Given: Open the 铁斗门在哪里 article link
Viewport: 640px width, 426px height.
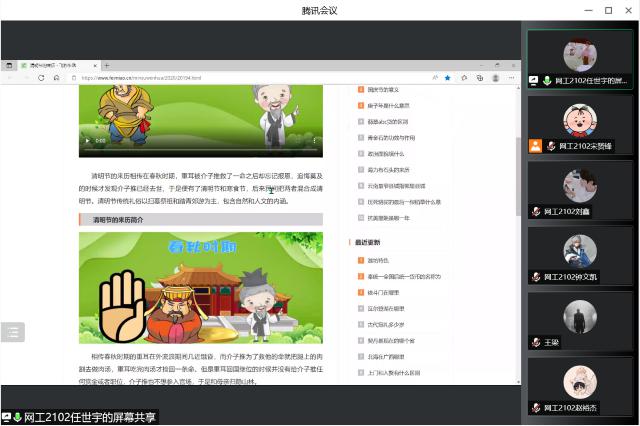Looking at the screenshot, I should coord(383,292).
